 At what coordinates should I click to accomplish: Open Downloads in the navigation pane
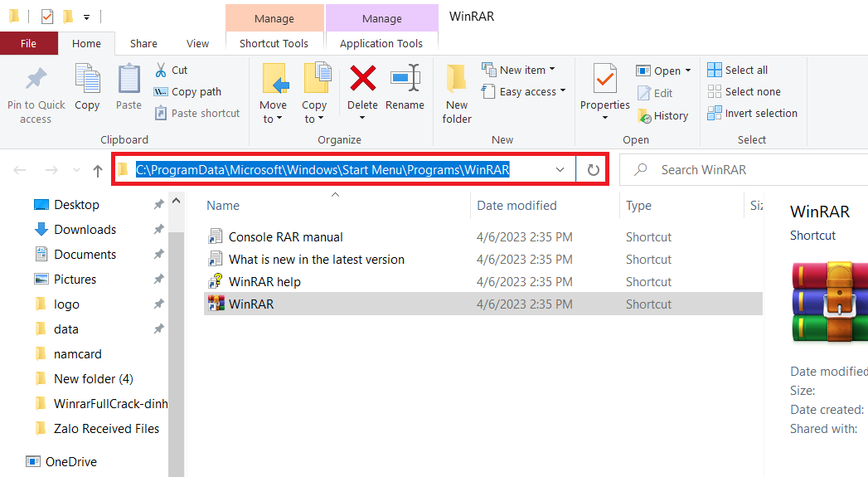coord(85,229)
